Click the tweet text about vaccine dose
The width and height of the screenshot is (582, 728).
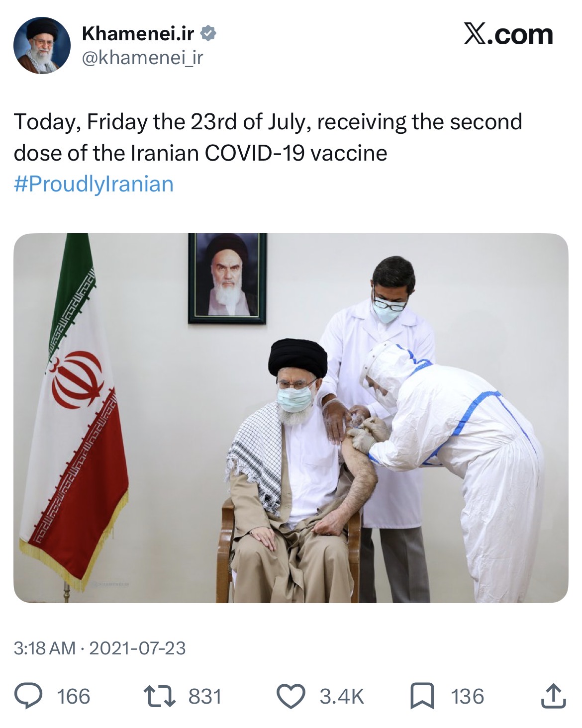pyautogui.click(x=268, y=137)
